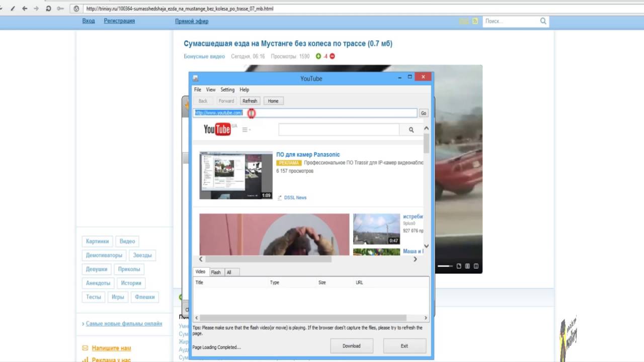Viewport: 644px width, 362px height.
Task: Click the Home button
Action: pos(273,101)
